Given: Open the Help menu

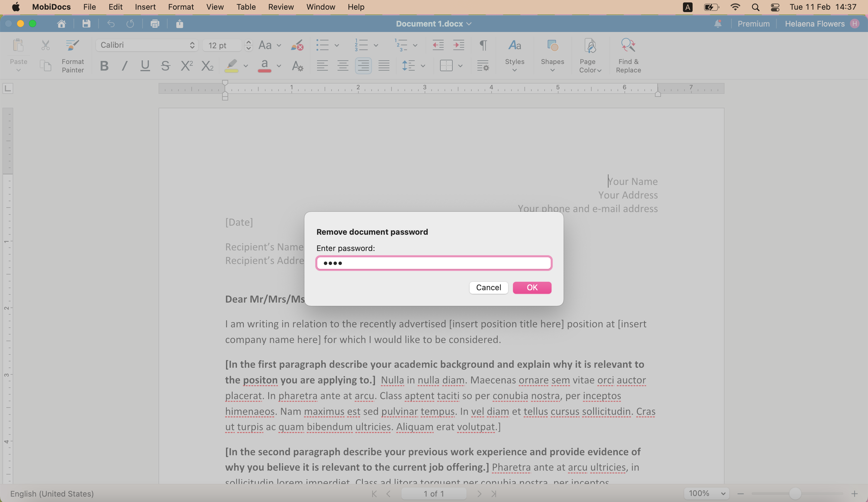Looking at the screenshot, I should tap(356, 7).
